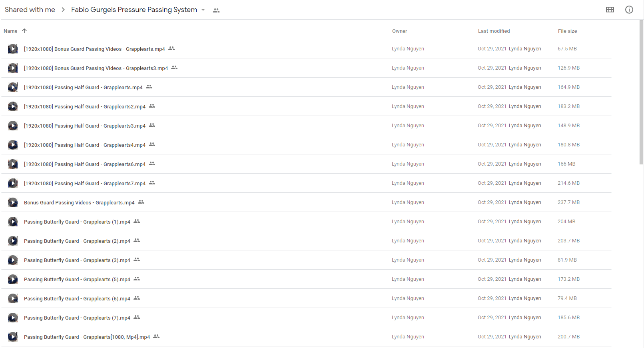Viewport: 644px width, 348px height.
Task: Click video icon of Passing Half Guard - Grapplearts6.mp4
Action: (x=13, y=164)
